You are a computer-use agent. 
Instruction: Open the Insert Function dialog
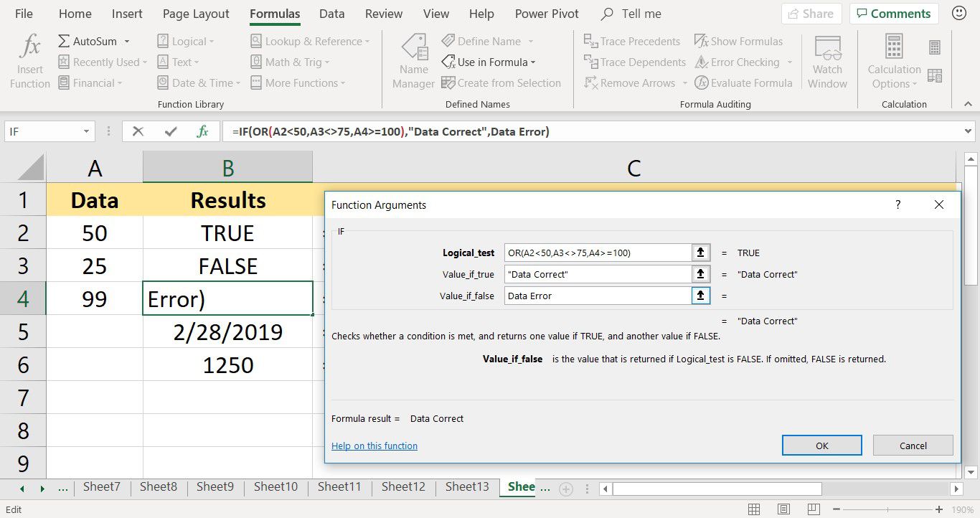(x=30, y=63)
